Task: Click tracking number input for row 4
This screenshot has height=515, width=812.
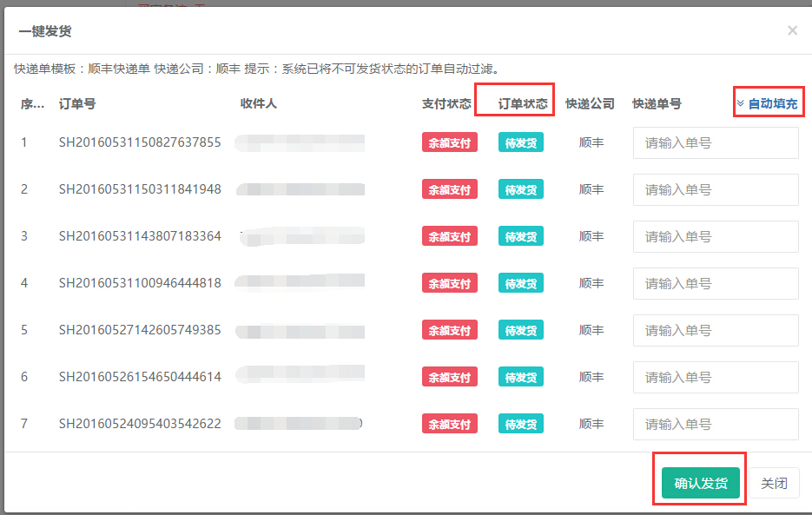Action: (716, 283)
